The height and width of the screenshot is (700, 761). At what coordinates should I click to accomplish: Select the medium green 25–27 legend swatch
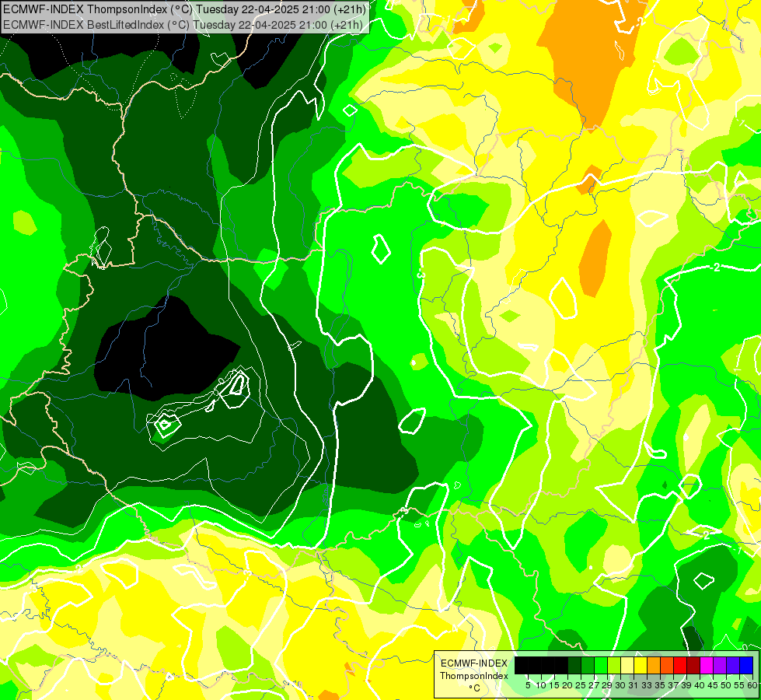(588, 665)
